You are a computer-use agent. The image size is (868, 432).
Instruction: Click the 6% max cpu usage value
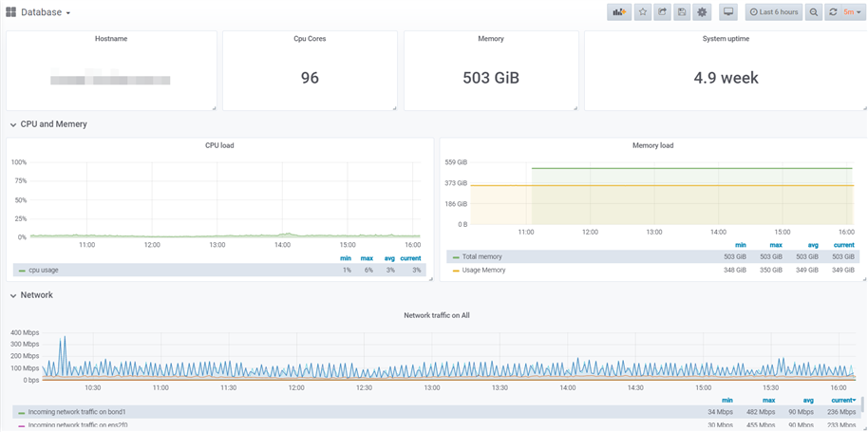coord(368,270)
